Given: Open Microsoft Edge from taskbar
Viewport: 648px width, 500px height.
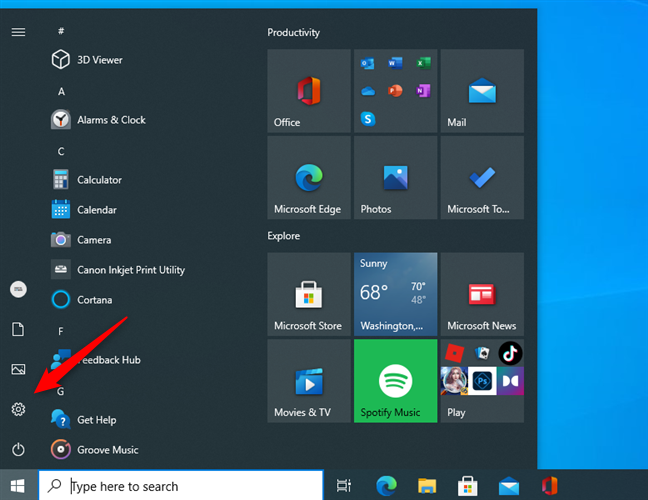Looking at the screenshot, I should point(386,486).
